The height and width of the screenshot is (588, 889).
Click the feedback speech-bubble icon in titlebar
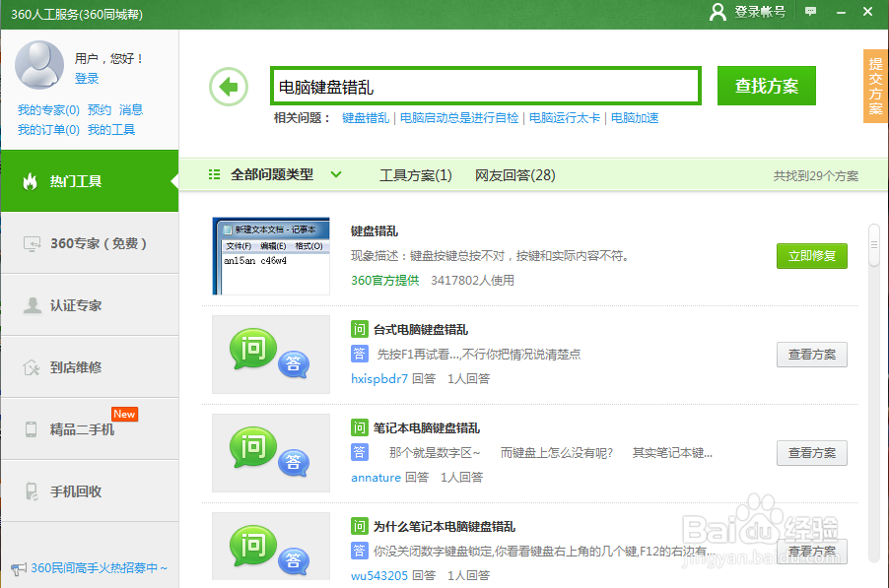point(810,13)
